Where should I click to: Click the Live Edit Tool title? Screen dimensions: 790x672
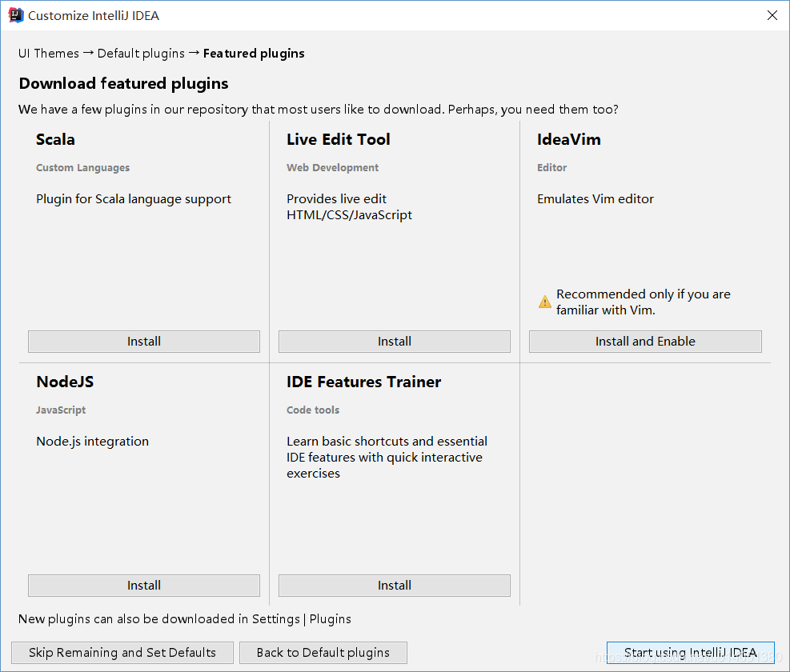[339, 139]
